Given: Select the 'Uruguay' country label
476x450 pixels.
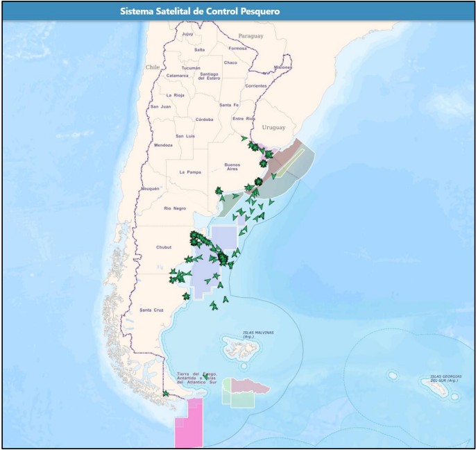Looking at the screenshot, I should coord(273,127).
